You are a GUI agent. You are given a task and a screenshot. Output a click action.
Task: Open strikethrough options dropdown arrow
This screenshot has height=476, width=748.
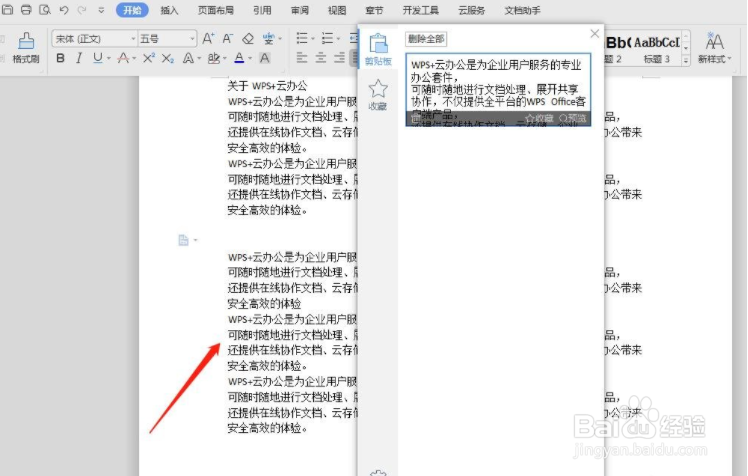pyautogui.click(x=134, y=59)
